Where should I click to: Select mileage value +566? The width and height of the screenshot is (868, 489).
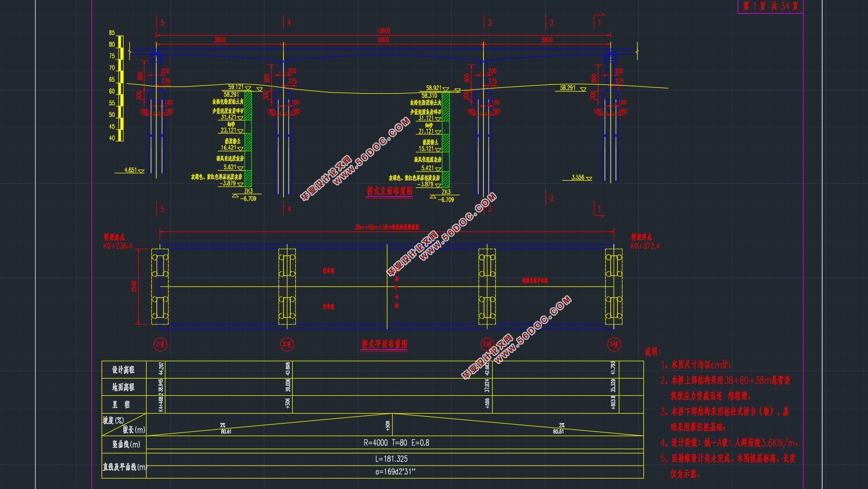tap(487, 404)
